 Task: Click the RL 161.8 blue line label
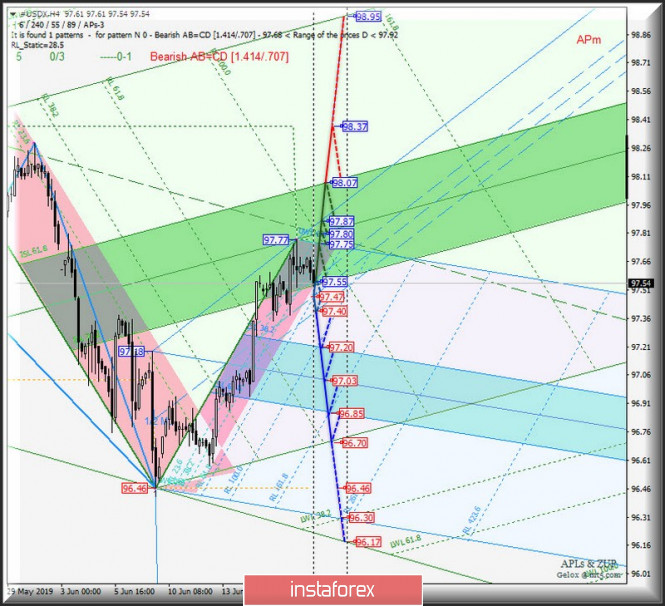279,487
